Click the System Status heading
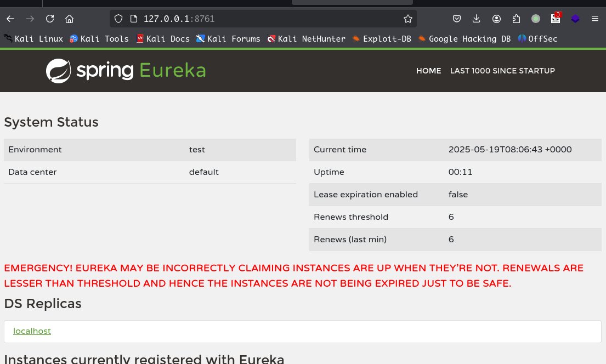This screenshot has height=364, width=606. 52,122
